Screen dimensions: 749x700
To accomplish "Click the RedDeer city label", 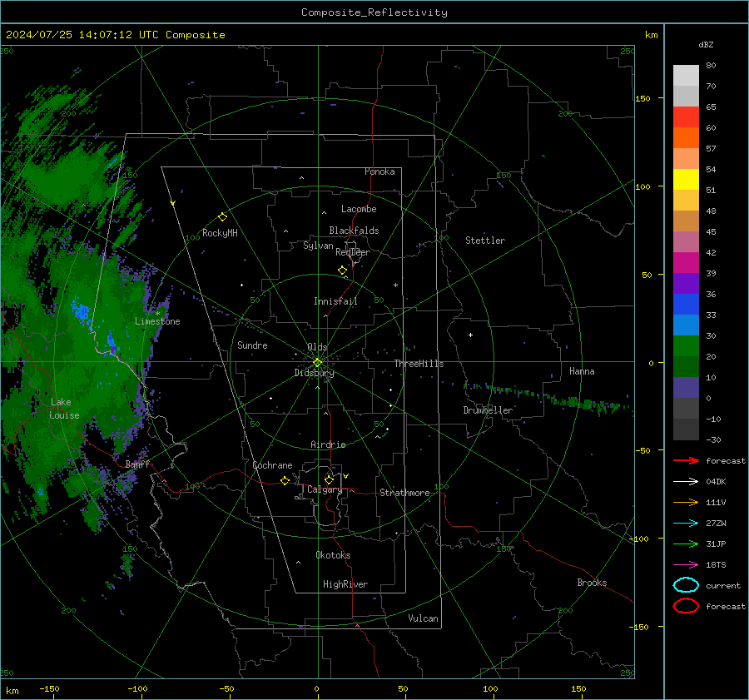I will [x=353, y=252].
